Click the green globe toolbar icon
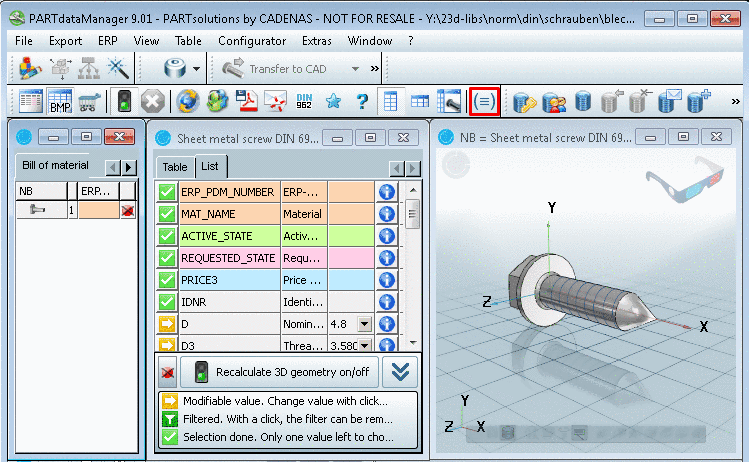749x462 pixels. [217, 101]
